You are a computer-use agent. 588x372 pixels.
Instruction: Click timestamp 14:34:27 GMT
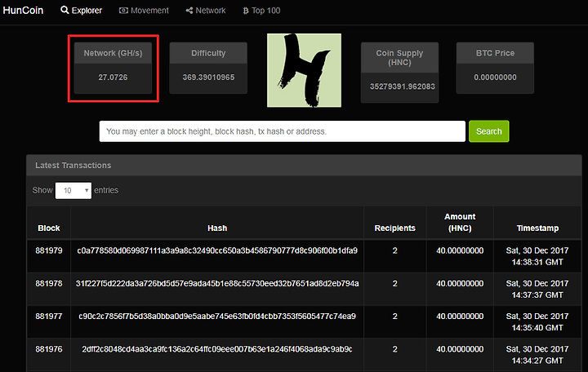click(x=537, y=361)
